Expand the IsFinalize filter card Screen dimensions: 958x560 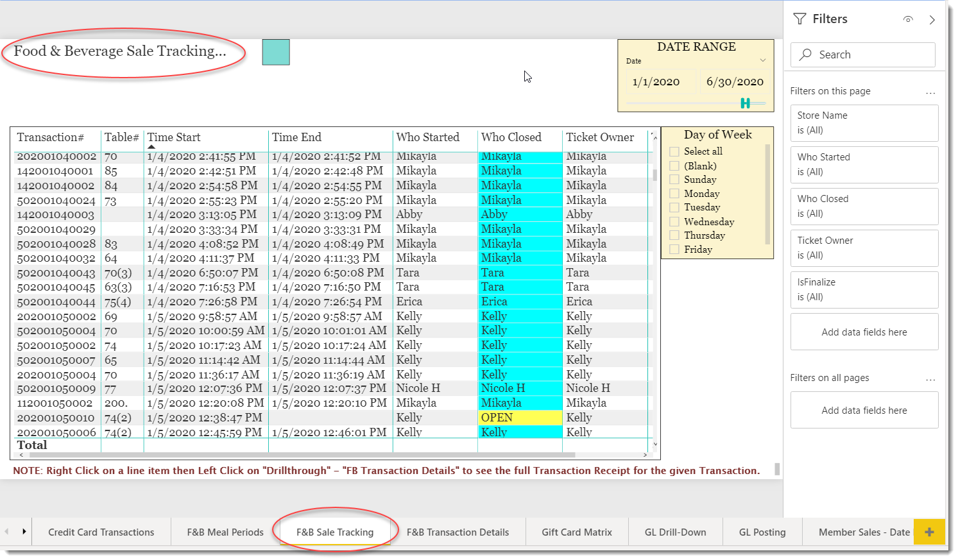(864, 290)
